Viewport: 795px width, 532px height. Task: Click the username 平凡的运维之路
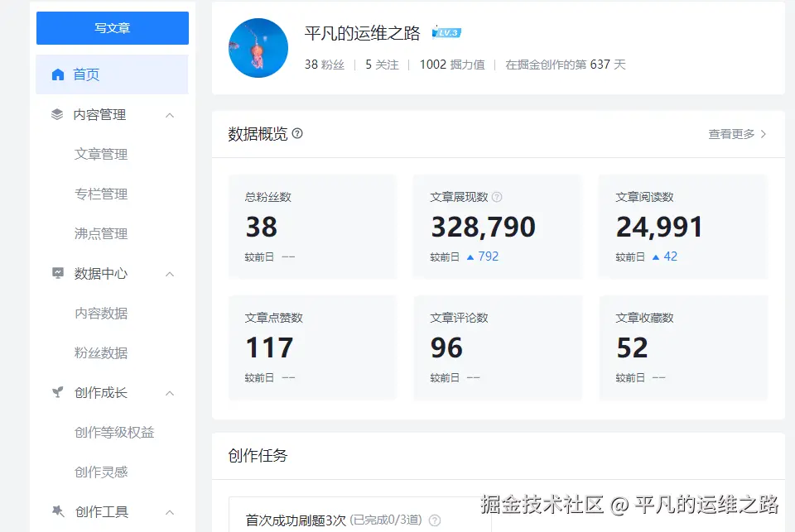tap(362, 33)
